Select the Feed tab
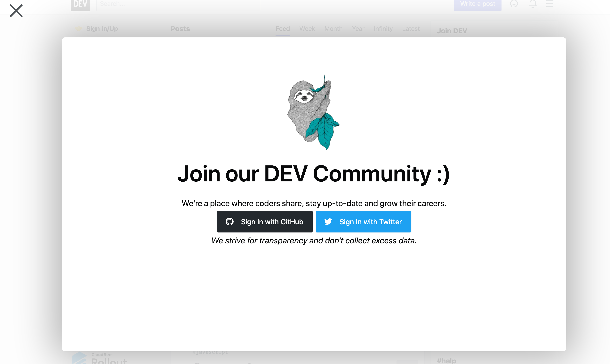 pos(282,29)
